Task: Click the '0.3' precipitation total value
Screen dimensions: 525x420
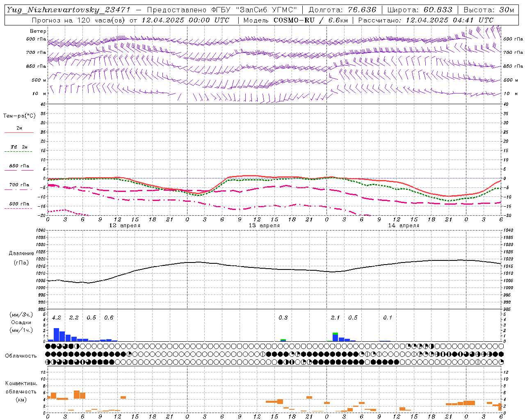Action: click(283, 317)
